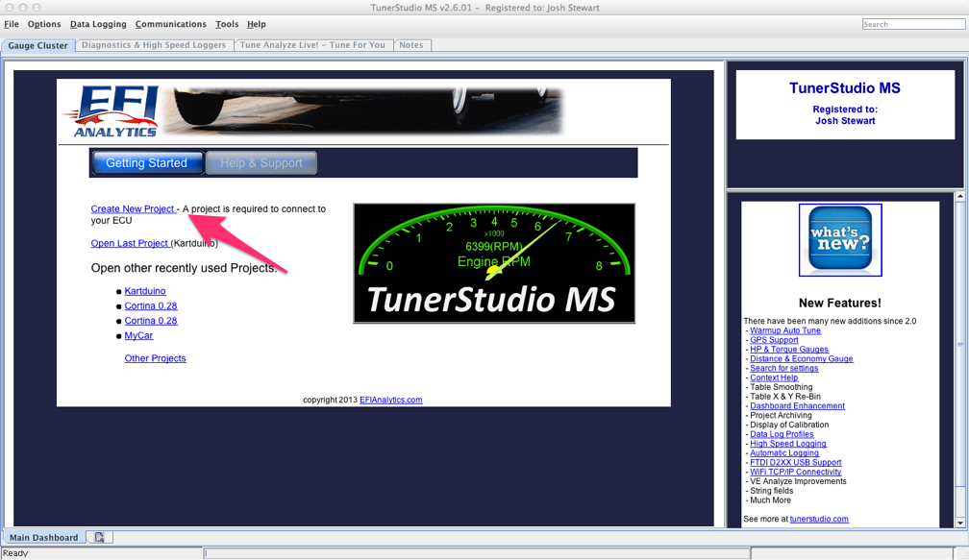Viewport: 969px width, 560px height.
Task: Click the HP & Torque Gauges link
Action: 789,349
